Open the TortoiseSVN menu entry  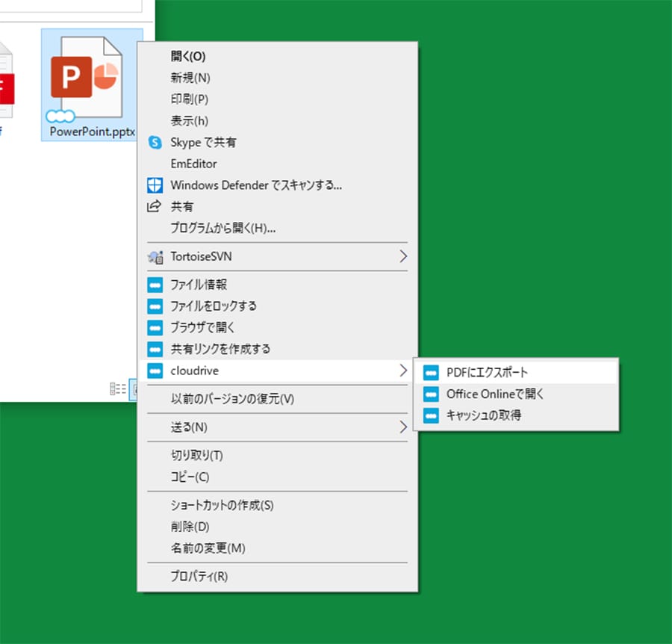277,256
